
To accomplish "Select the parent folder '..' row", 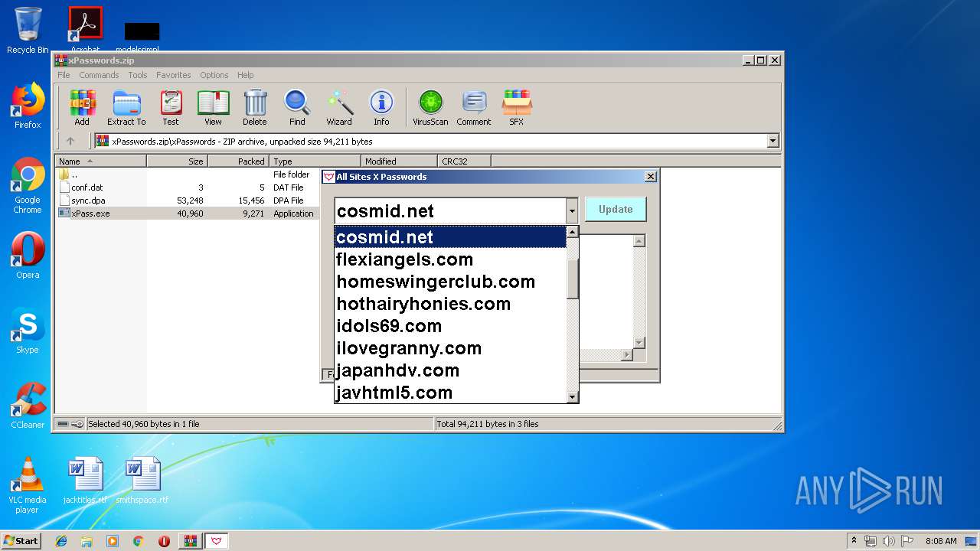I will click(187, 174).
